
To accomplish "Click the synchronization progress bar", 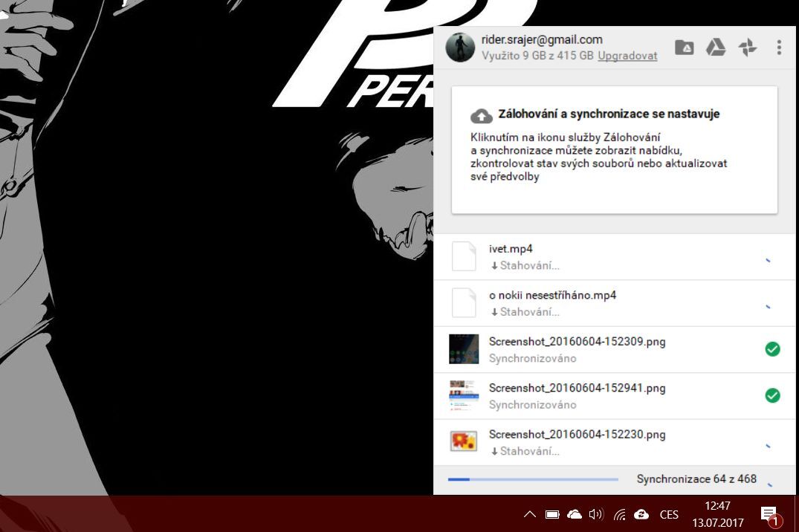I will click(x=533, y=479).
